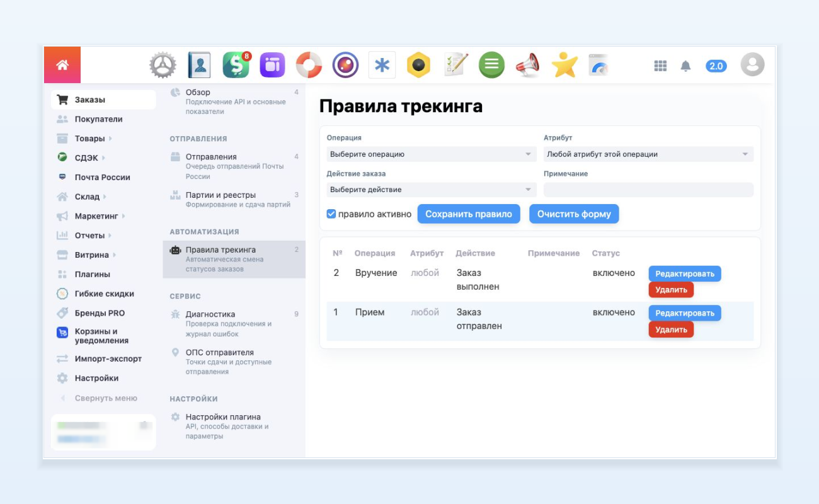Open the green circle list app icon
The image size is (819, 504).
(491, 65)
